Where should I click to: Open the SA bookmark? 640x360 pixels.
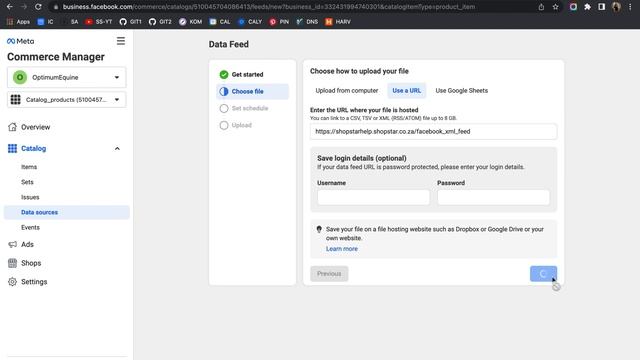70,22
